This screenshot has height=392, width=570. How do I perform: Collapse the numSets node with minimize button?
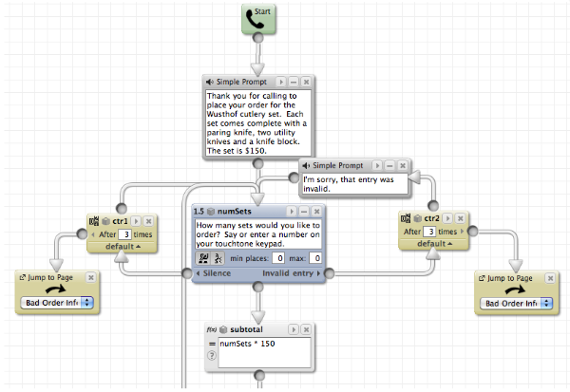(303, 209)
